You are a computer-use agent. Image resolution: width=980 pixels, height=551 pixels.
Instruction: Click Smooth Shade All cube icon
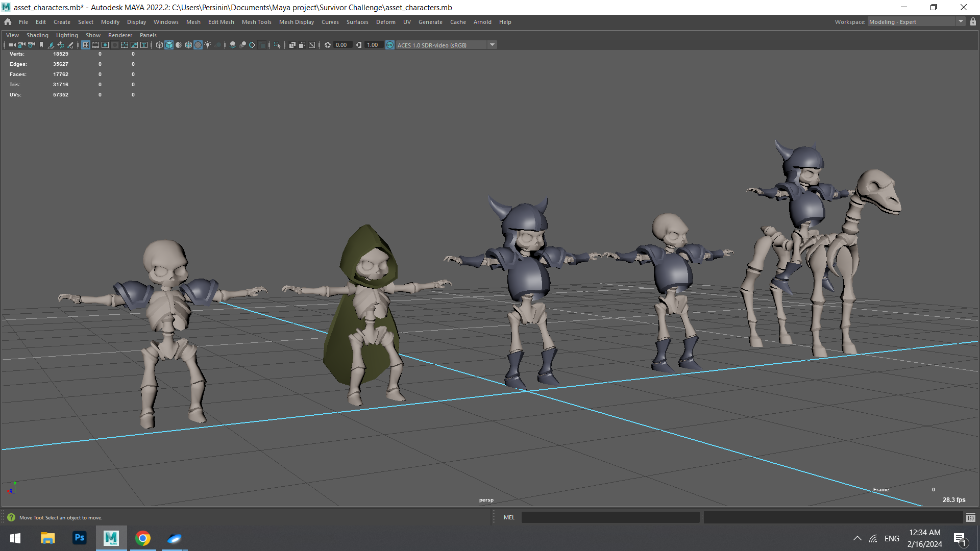click(x=169, y=45)
